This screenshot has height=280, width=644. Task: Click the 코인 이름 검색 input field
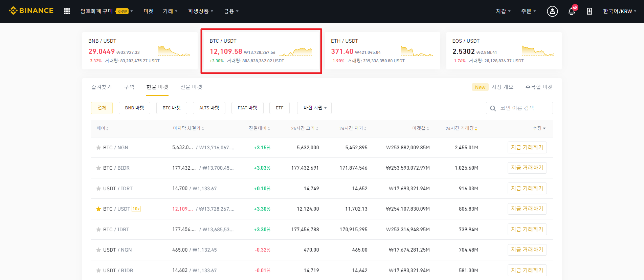[x=524, y=108]
